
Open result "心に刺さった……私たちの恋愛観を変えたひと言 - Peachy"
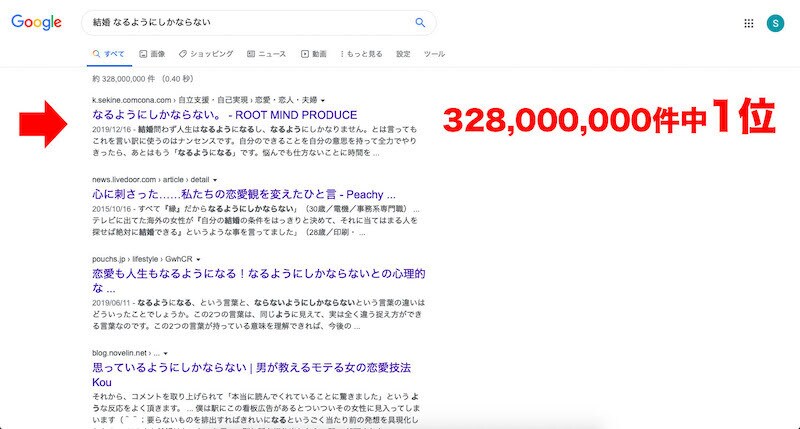(x=244, y=194)
